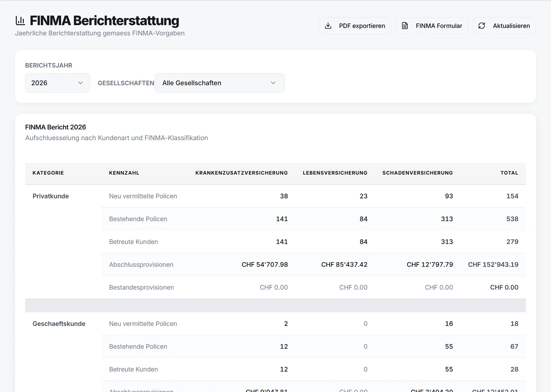
Task: Open the FINMA Formular button label
Action: (x=439, y=26)
